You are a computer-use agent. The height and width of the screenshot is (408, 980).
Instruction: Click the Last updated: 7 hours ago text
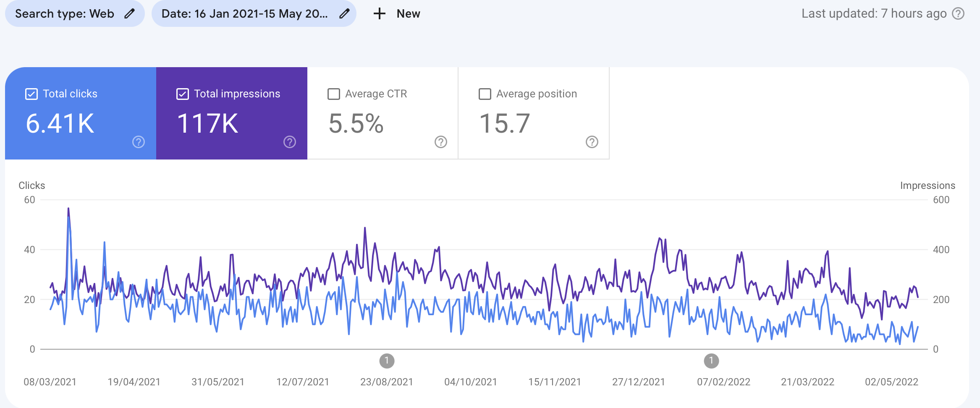coord(874,14)
